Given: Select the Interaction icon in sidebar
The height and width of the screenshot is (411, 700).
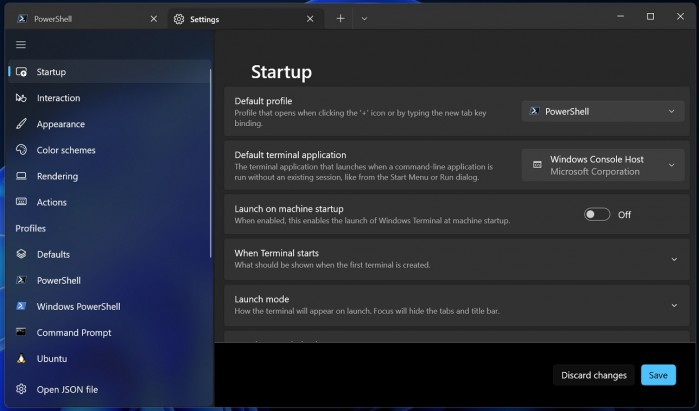Looking at the screenshot, I should [21, 98].
